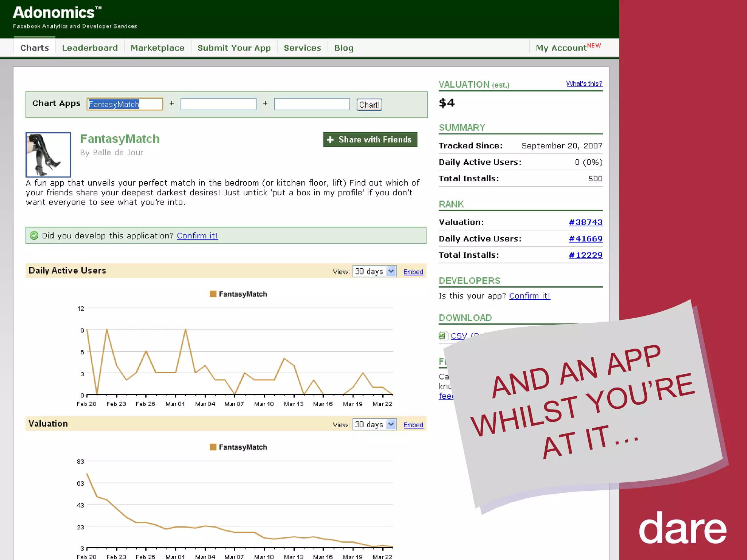Go to the Marketplace tab
Screen dimensions: 747x560
pos(158,48)
